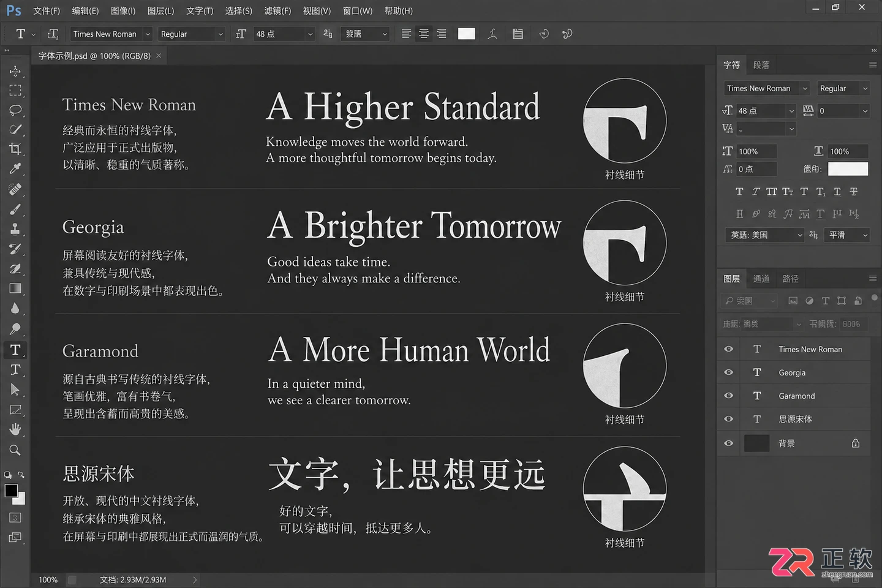Close the 字体示例.psd document tab
Viewport: 882px width, 588px height.
159,56
